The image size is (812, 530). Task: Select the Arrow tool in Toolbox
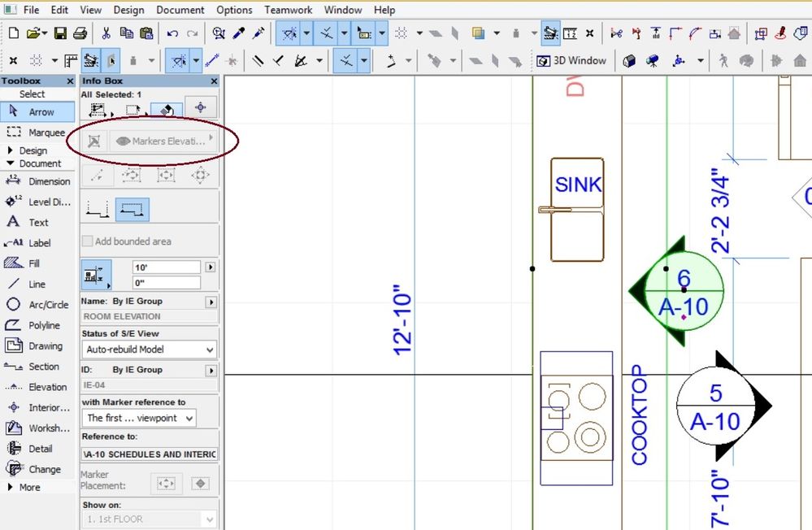coord(37,112)
